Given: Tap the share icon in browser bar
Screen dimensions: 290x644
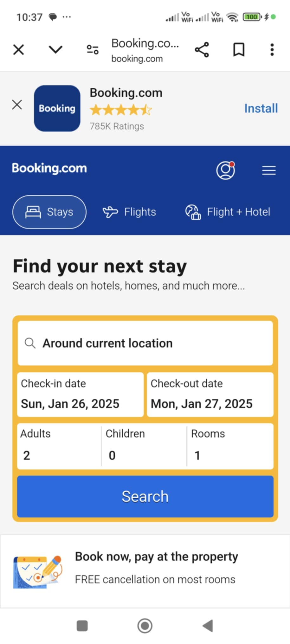Looking at the screenshot, I should (202, 50).
